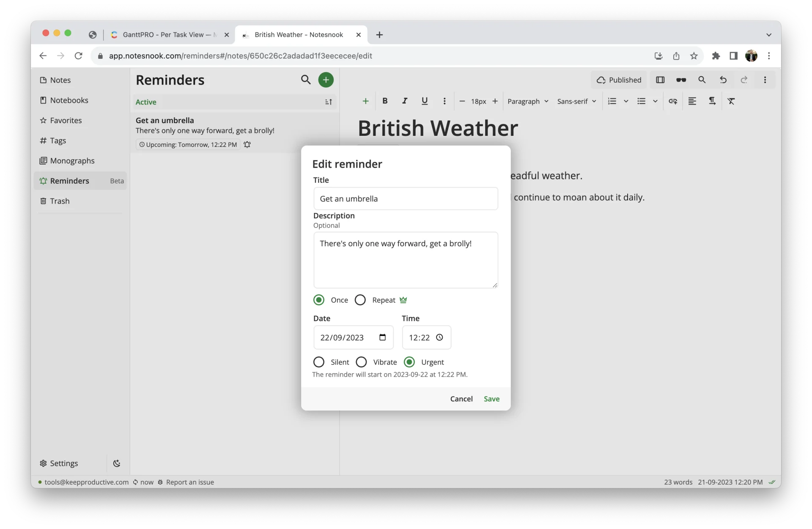The width and height of the screenshot is (812, 529).
Task: Click the reminder Title input field
Action: (405, 199)
